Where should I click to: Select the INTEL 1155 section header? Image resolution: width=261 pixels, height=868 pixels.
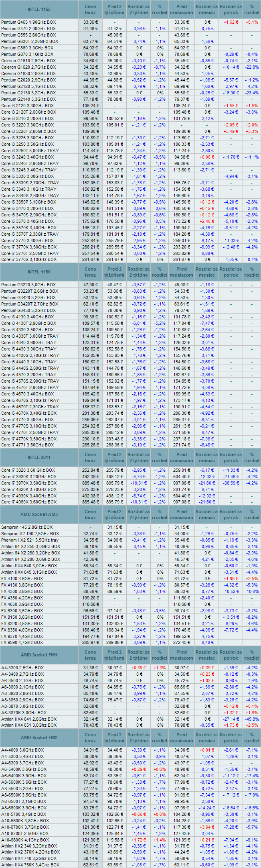click(39, 9)
